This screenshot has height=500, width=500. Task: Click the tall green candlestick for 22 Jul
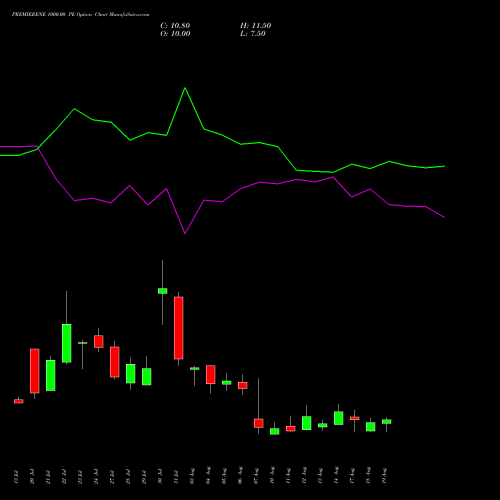[67, 343]
